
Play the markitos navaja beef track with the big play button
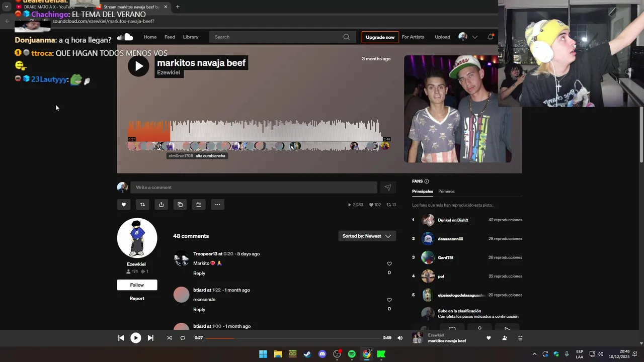click(138, 66)
